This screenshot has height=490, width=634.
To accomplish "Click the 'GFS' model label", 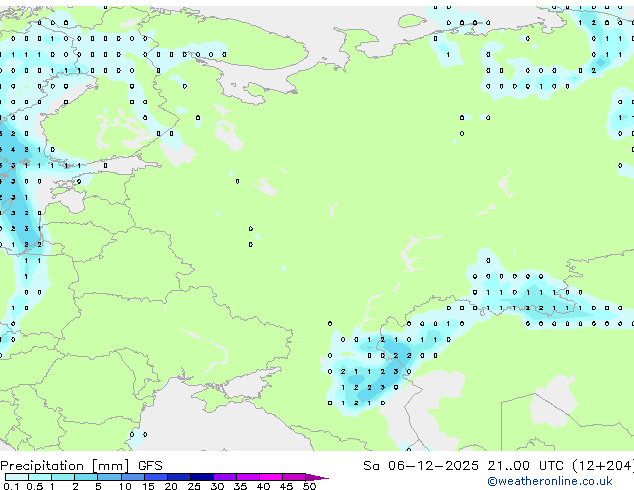I will pos(150,466).
